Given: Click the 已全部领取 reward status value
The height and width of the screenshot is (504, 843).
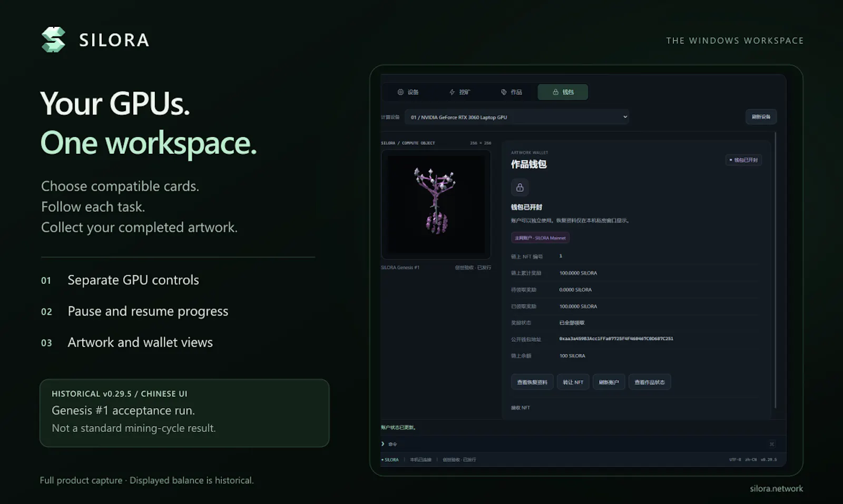Looking at the screenshot, I should [572, 323].
